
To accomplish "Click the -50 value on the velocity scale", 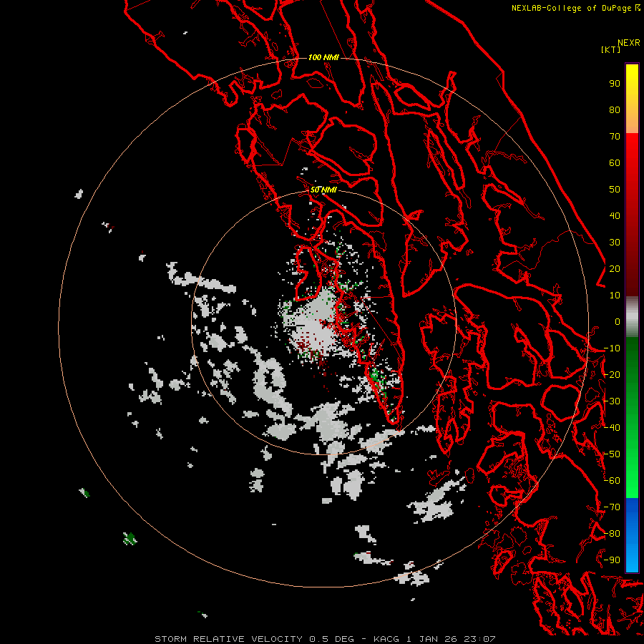I will [x=612, y=454].
